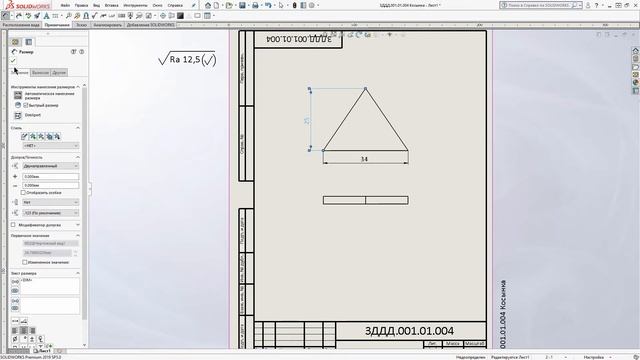Open the Нет fit dropdown
The width and height of the screenshot is (640, 360).
coord(51,202)
